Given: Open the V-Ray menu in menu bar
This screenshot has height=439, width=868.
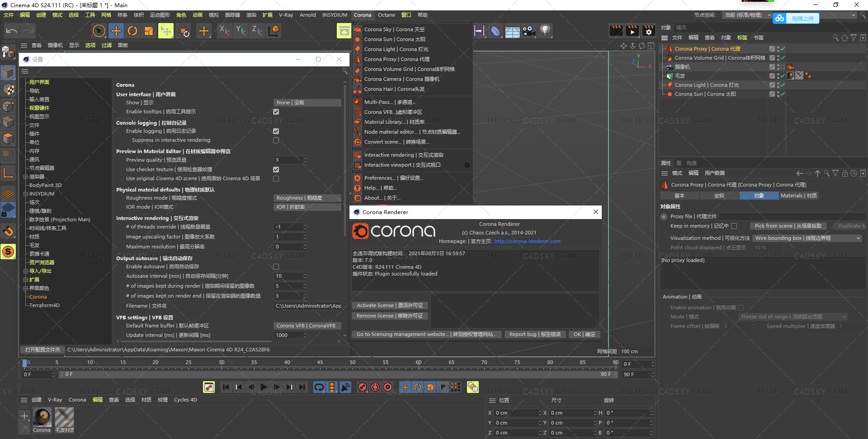Looking at the screenshot, I should (x=286, y=15).
